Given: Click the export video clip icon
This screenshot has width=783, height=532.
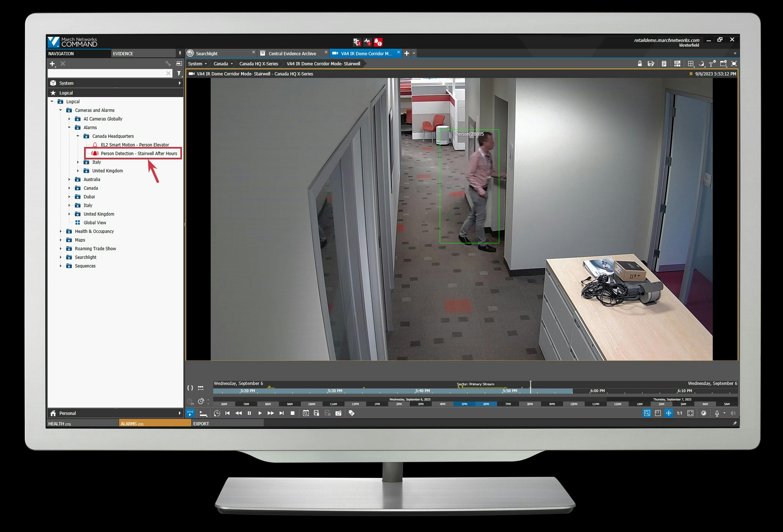Looking at the screenshot, I should (x=316, y=413).
